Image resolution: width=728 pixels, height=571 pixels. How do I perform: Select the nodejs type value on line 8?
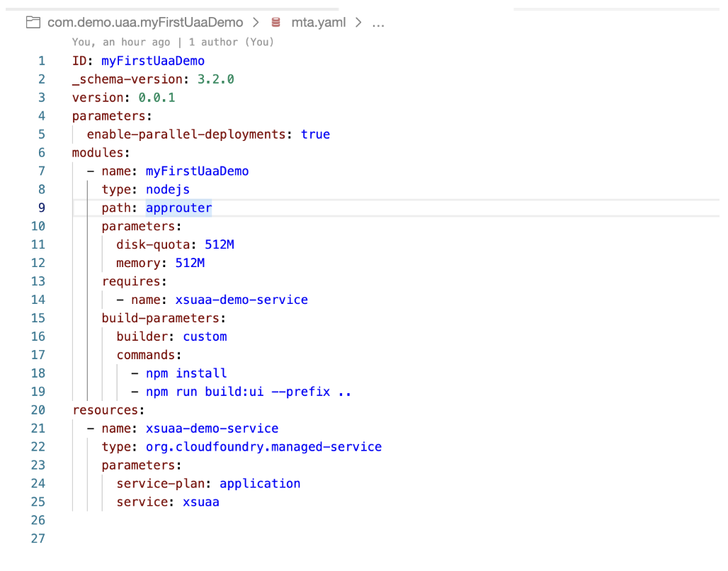point(167,189)
